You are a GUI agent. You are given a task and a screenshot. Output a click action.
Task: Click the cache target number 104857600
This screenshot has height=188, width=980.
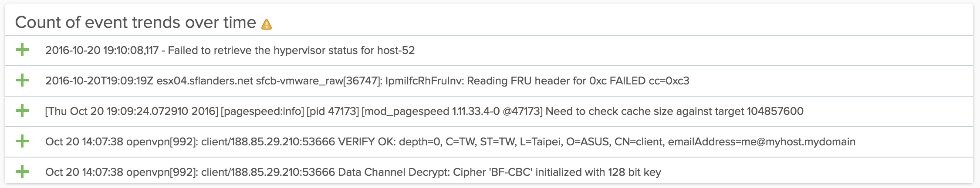click(775, 111)
